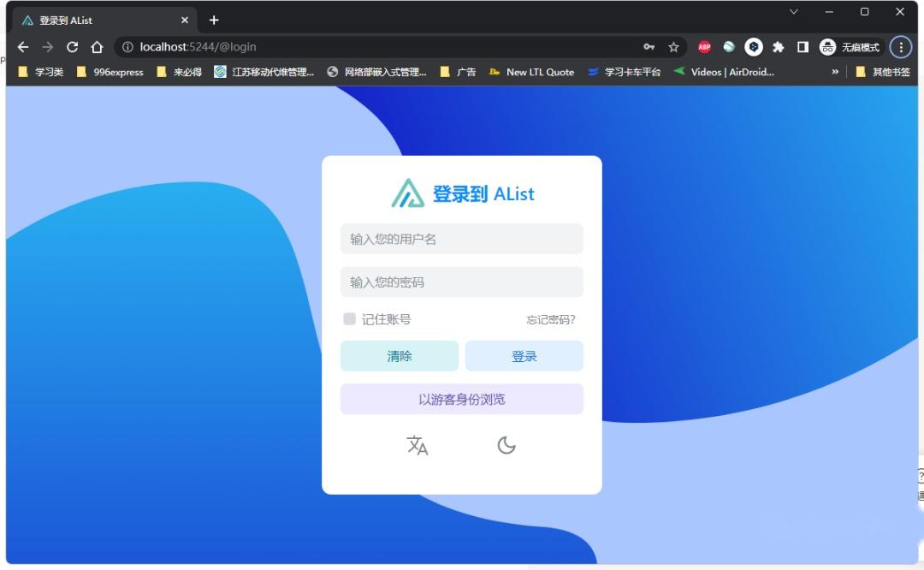
Task: Check the 记住账号 remember account checkbox
Action: click(349, 319)
